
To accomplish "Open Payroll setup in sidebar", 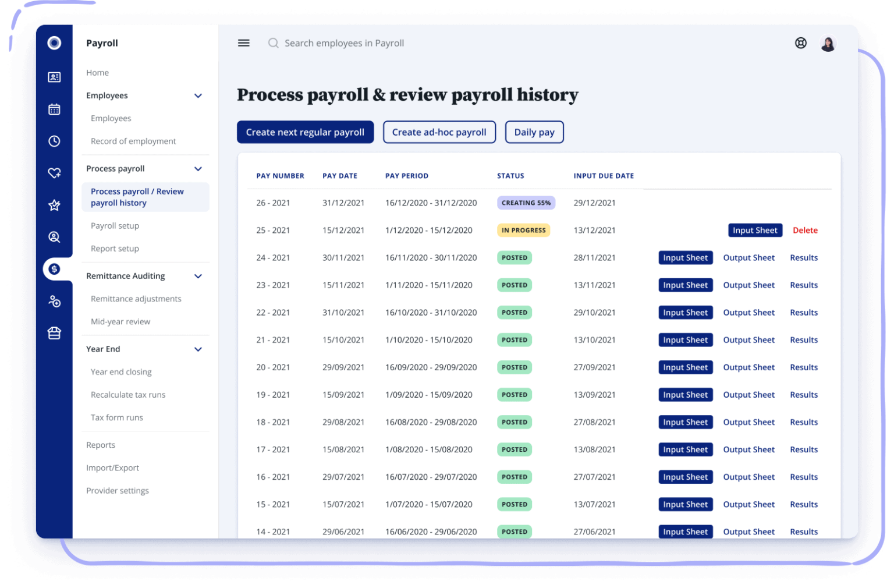I will coord(115,226).
